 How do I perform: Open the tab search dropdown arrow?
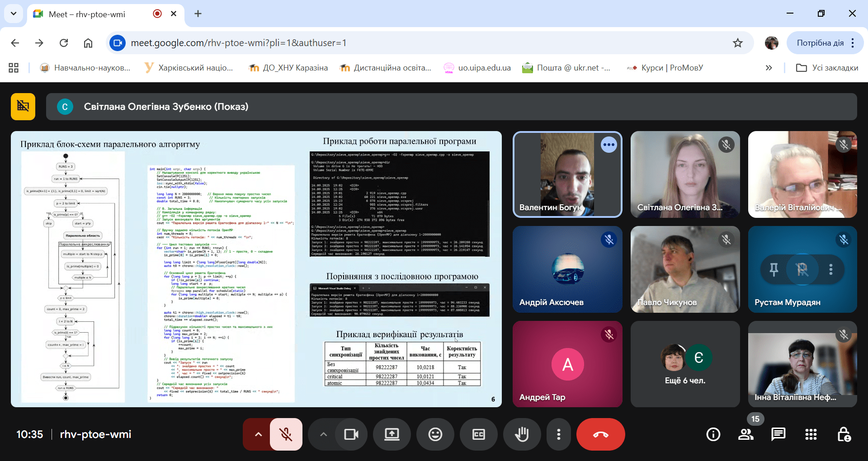(14, 14)
